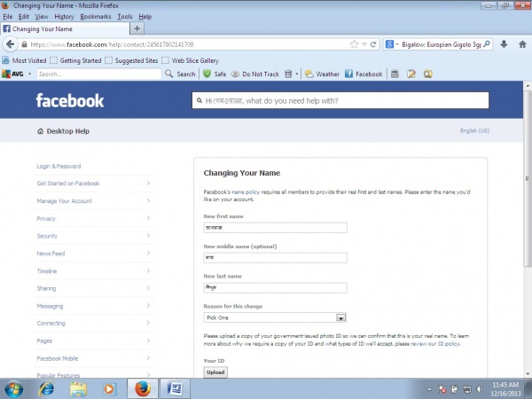The width and height of the screenshot is (532, 399).
Task: Open the Google search engine selector icon
Action: coord(389,44)
